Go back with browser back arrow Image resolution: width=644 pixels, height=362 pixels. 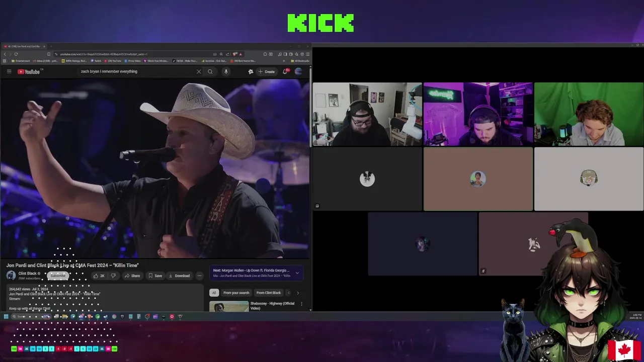(5, 54)
